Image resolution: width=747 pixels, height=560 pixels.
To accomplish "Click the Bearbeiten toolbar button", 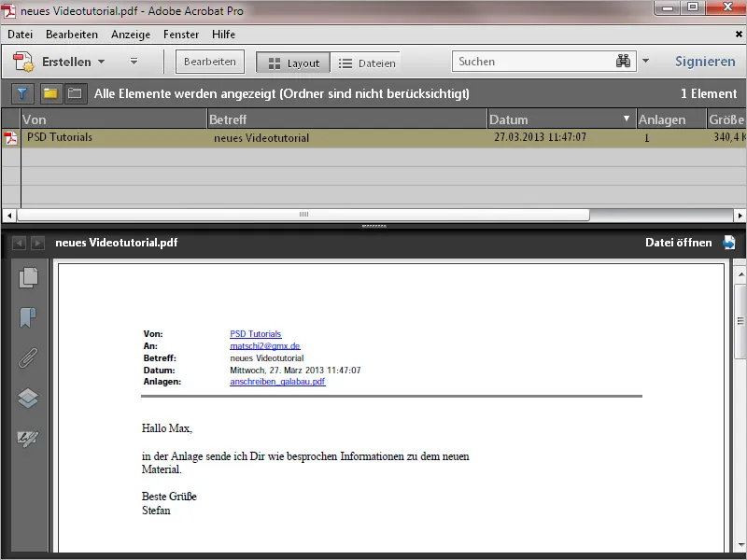I will coord(209,62).
